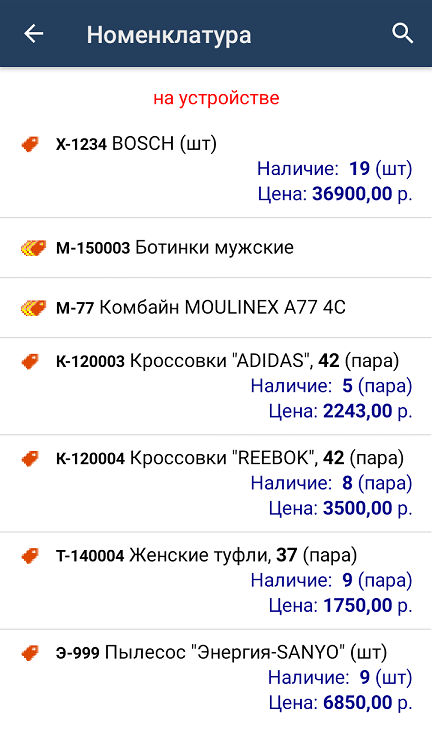Tap the tag icon beside К-120003 ADIDAS
This screenshot has width=432, height=739.
coord(31,361)
